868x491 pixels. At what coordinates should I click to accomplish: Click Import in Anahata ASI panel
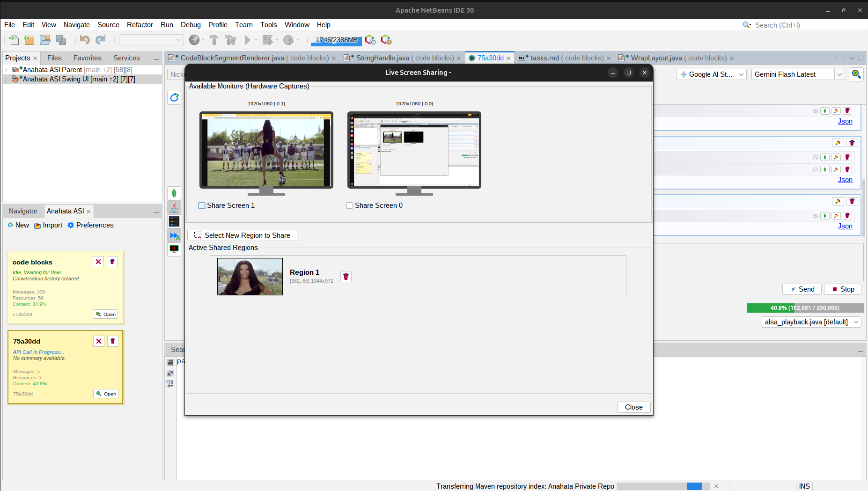(x=48, y=225)
